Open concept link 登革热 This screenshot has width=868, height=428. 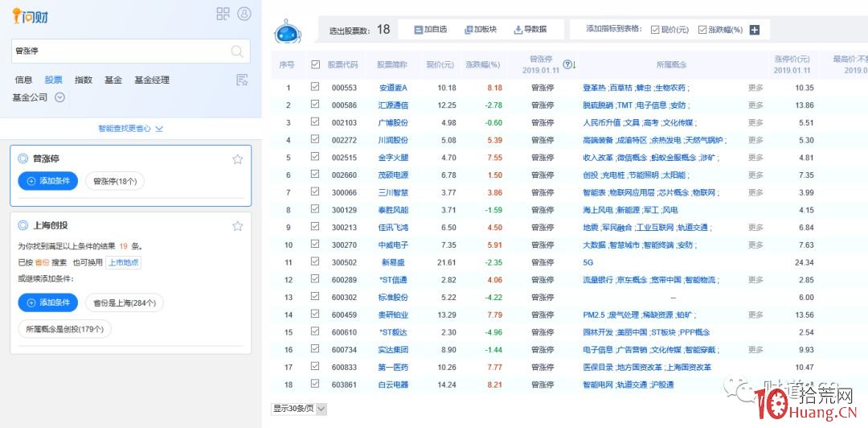pos(595,88)
